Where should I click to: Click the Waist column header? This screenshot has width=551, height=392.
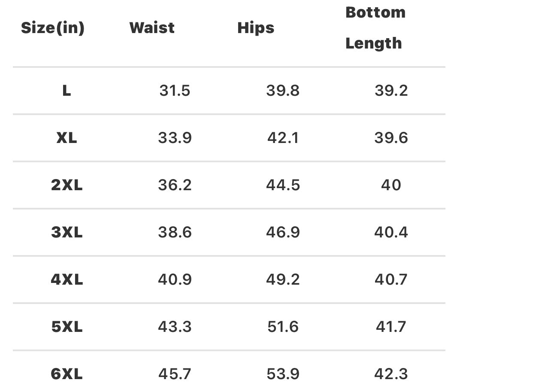click(x=152, y=28)
